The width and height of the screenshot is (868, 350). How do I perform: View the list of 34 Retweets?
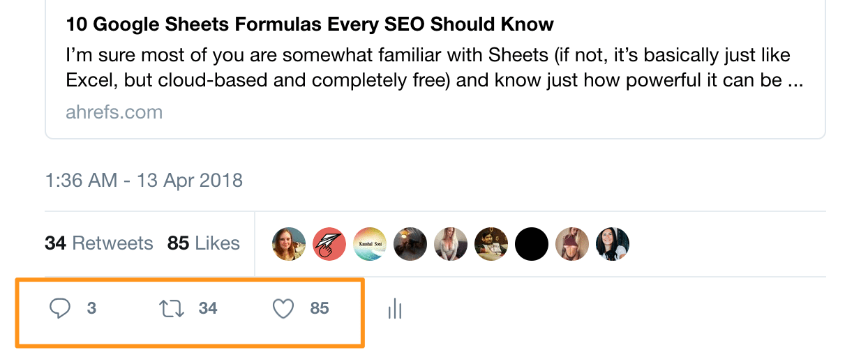point(98,243)
